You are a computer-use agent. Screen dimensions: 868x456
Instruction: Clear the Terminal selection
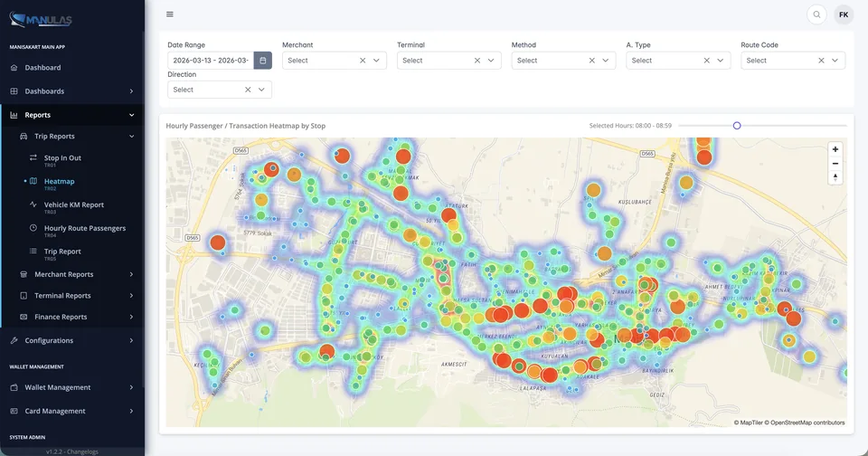click(477, 61)
